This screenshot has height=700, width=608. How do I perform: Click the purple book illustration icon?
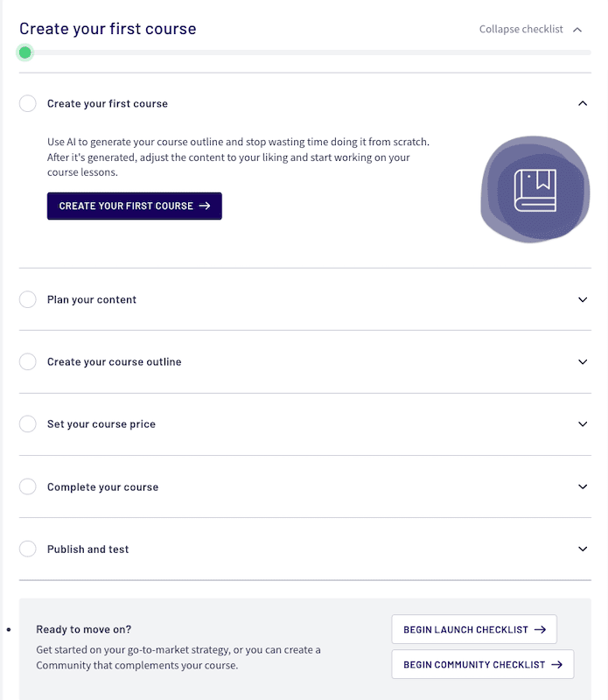point(535,190)
